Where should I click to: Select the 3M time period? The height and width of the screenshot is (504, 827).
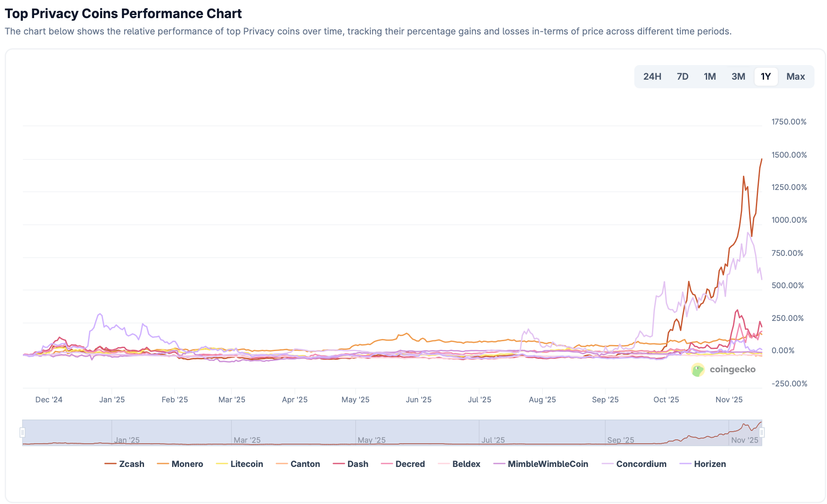pos(738,76)
